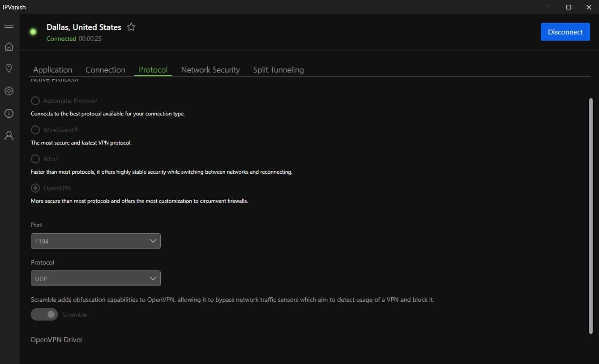Switch to the Split Tunneling tab

[x=278, y=70]
